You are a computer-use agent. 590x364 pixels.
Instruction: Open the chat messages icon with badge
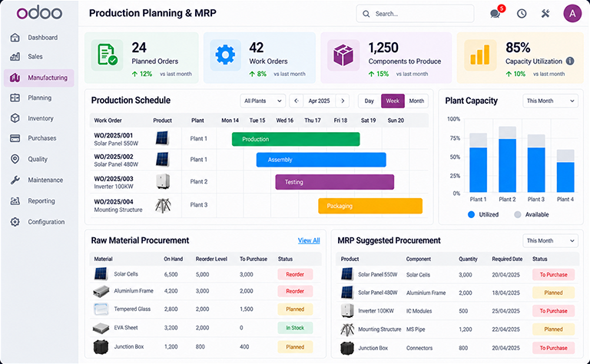click(496, 14)
